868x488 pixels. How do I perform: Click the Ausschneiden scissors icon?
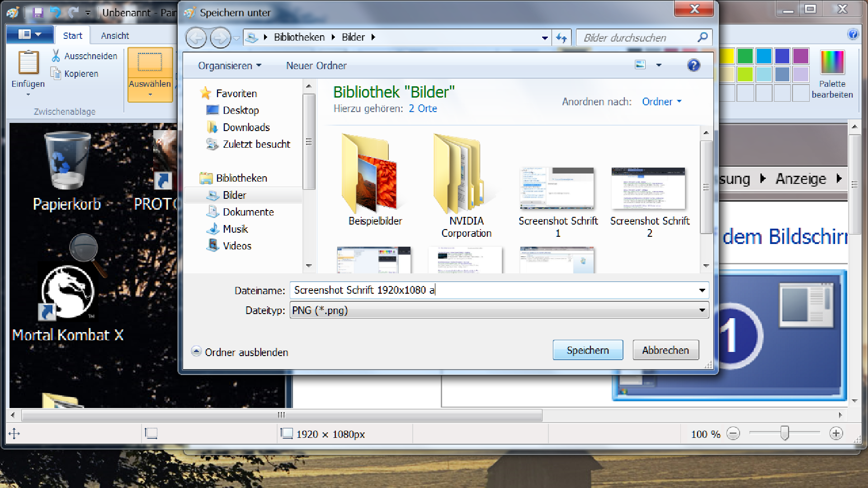coord(56,56)
